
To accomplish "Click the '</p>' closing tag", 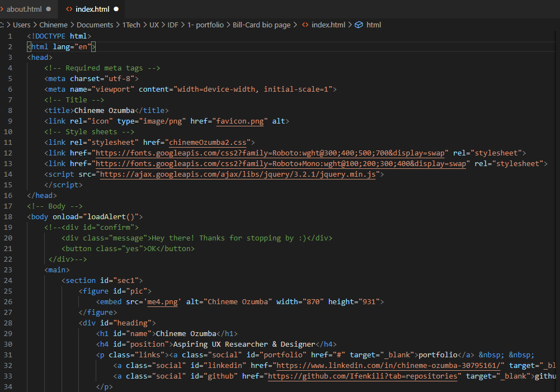I will coord(104,386).
